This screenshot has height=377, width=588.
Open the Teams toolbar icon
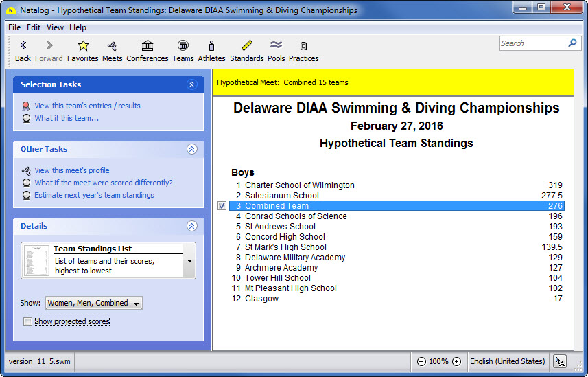(183, 46)
